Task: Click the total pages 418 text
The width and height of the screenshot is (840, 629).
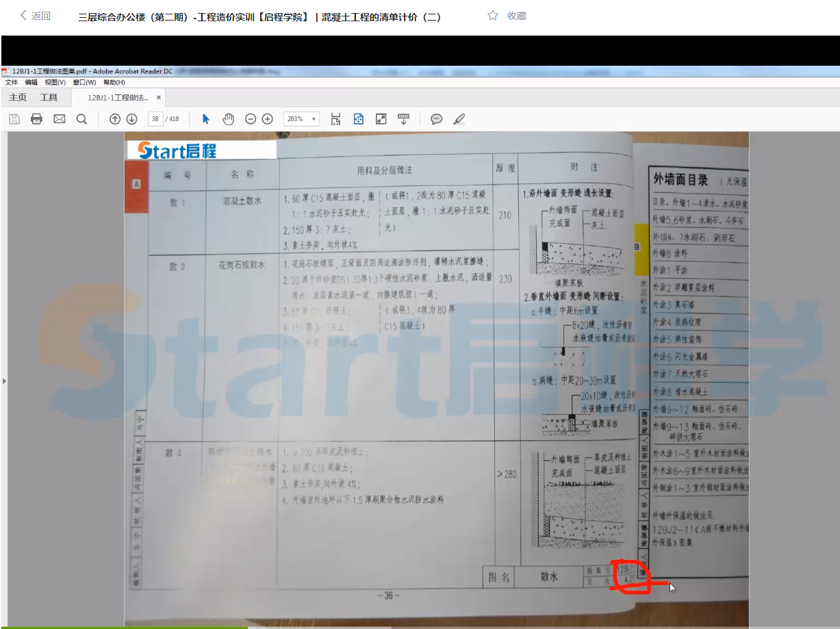Action: [174, 119]
